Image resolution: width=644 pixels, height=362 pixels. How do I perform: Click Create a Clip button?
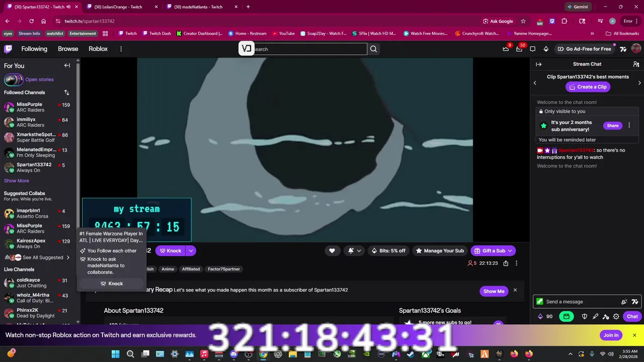point(588,87)
